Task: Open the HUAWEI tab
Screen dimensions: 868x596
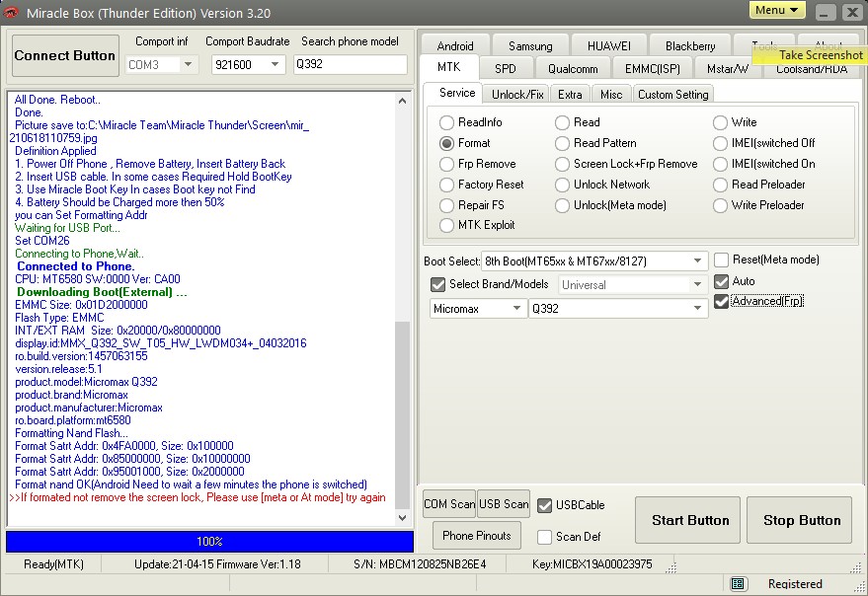Action: 609,45
